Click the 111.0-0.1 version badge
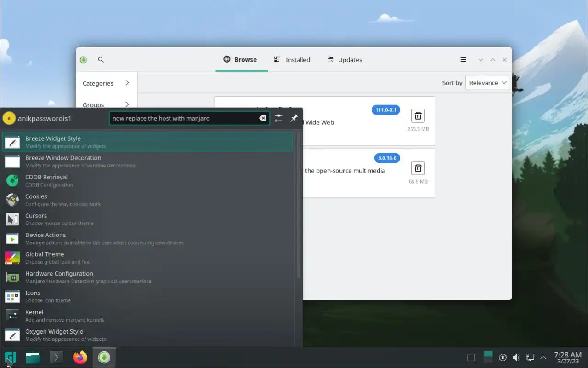This screenshot has height=368, width=588. click(x=386, y=110)
